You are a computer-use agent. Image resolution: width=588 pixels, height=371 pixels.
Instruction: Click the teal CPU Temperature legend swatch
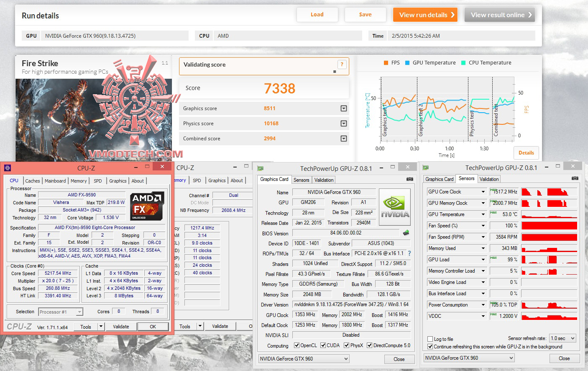point(463,63)
